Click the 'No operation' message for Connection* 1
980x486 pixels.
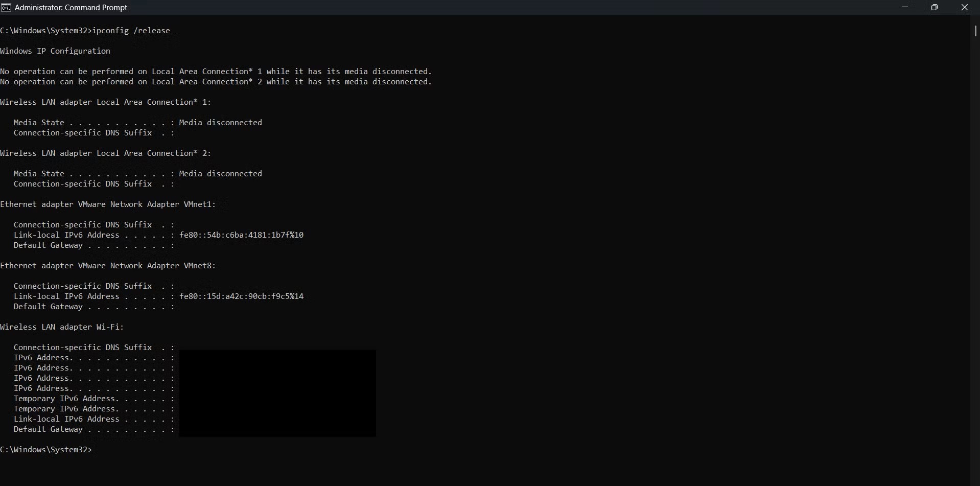click(x=216, y=72)
